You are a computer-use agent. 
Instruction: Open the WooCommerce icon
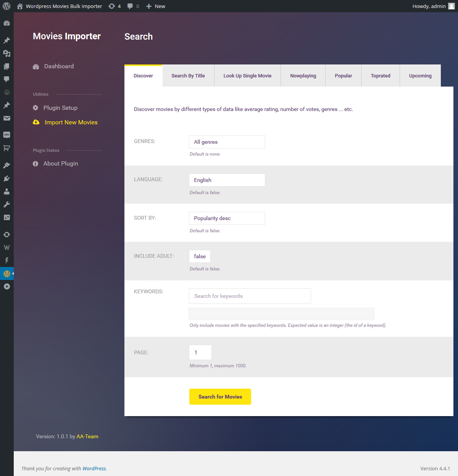click(x=6, y=135)
